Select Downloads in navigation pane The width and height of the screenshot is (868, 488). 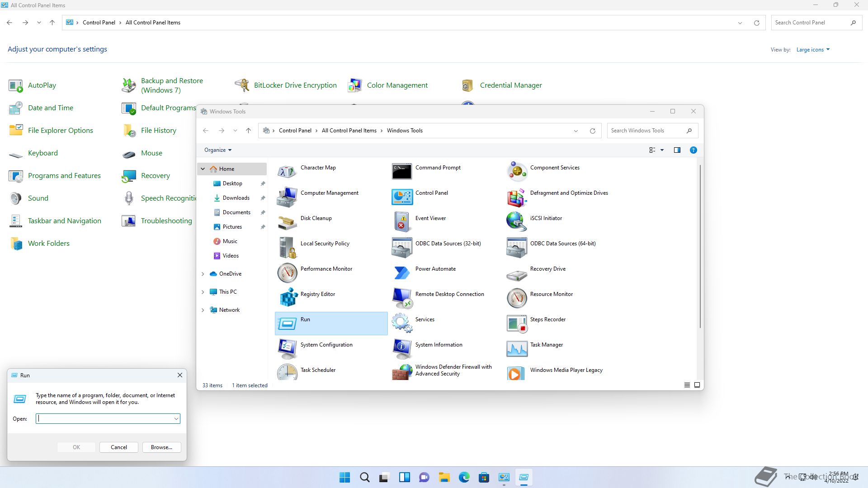pyautogui.click(x=236, y=198)
